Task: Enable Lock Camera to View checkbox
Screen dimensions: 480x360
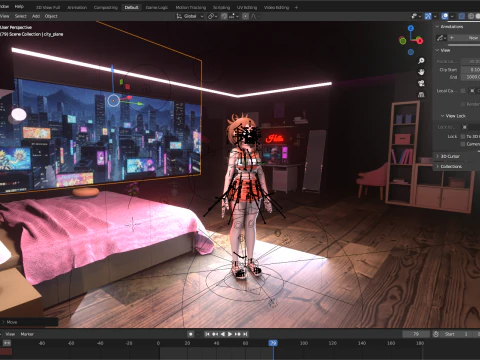Action: (463, 144)
